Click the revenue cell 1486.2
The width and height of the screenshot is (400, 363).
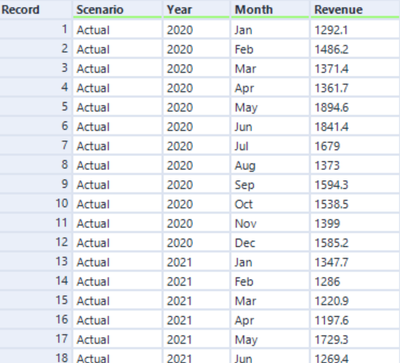point(355,49)
